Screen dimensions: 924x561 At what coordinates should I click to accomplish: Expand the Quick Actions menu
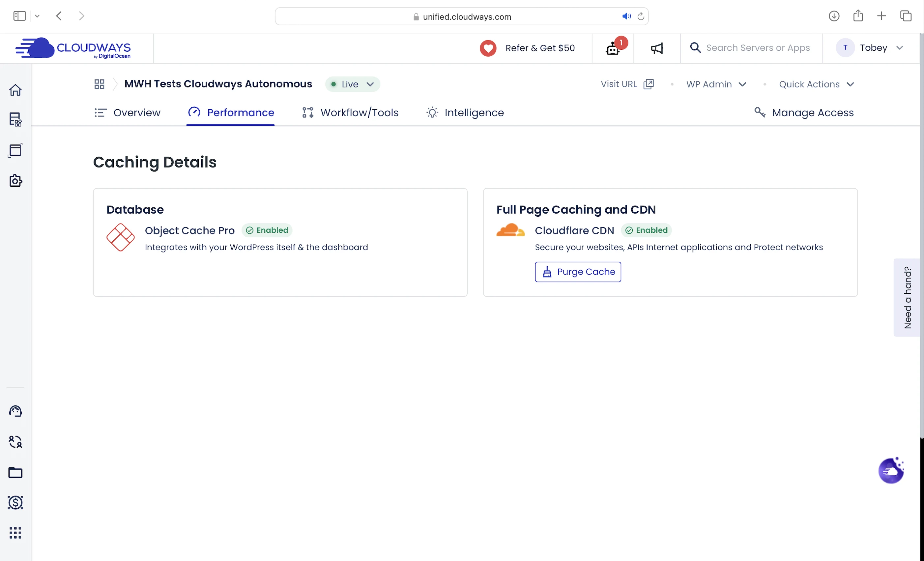(x=816, y=84)
